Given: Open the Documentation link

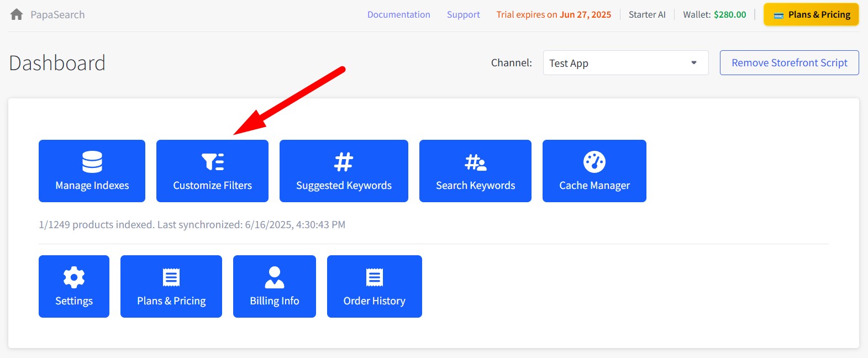Looking at the screenshot, I should point(398,14).
